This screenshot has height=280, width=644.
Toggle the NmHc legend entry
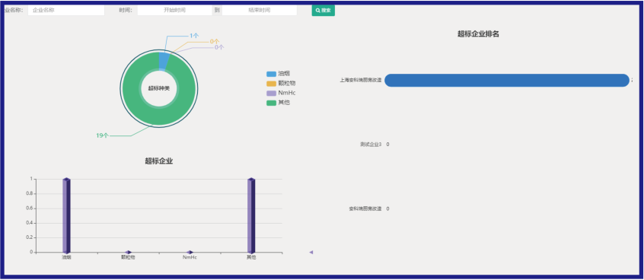281,93
